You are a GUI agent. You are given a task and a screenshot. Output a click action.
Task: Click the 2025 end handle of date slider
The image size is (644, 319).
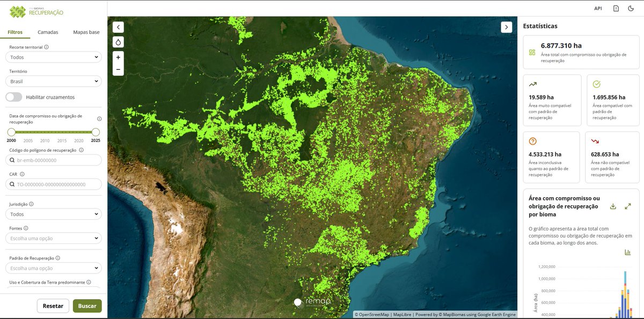pyautogui.click(x=96, y=132)
